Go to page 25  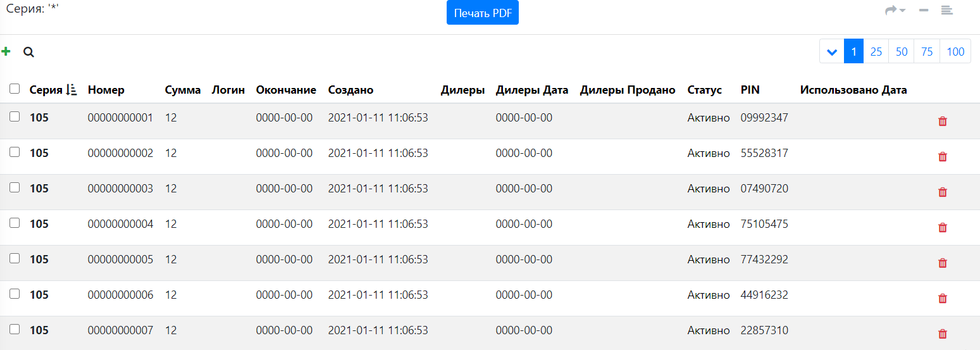[x=876, y=52]
